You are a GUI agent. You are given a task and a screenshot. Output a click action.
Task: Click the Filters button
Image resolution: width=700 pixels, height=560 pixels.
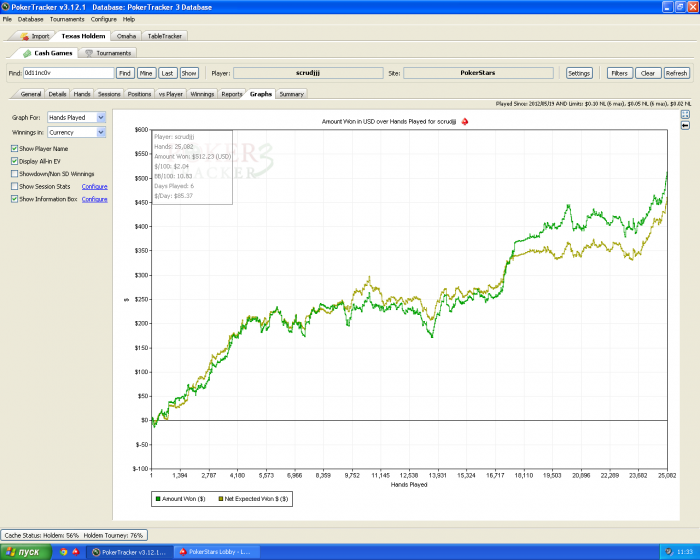click(619, 73)
